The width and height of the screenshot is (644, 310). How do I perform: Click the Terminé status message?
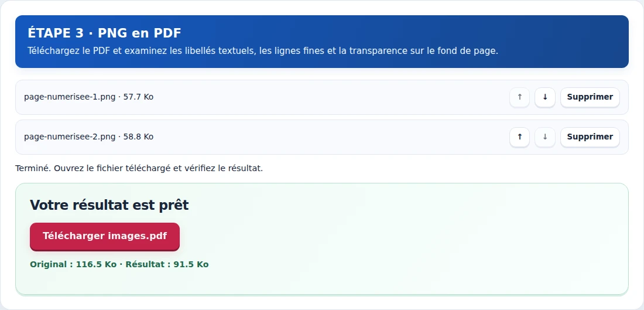pos(139,169)
